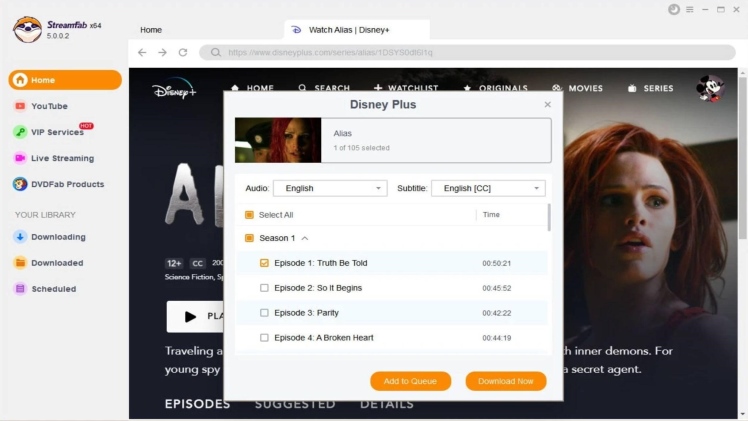Uncheck Episode 1: Truth Be Told
This screenshot has height=421, width=748.
264,263
